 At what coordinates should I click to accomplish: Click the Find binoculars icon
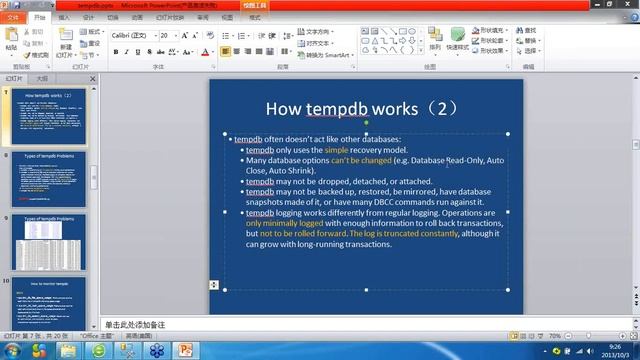point(520,31)
